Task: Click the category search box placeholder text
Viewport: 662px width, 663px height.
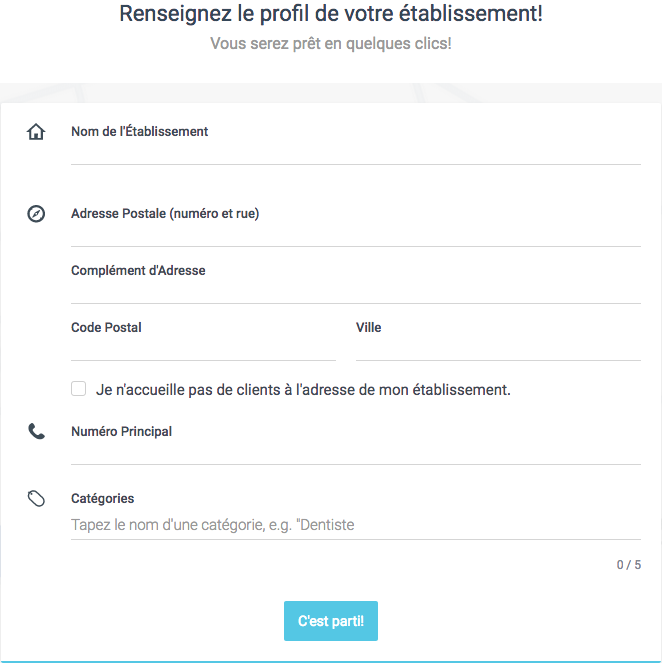Action: [213, 525]
